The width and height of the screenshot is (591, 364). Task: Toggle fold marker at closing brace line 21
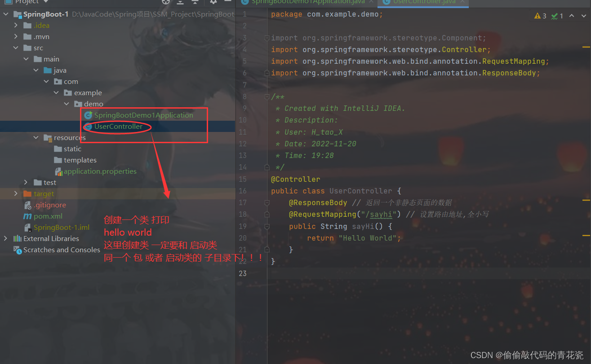[267, 250]
